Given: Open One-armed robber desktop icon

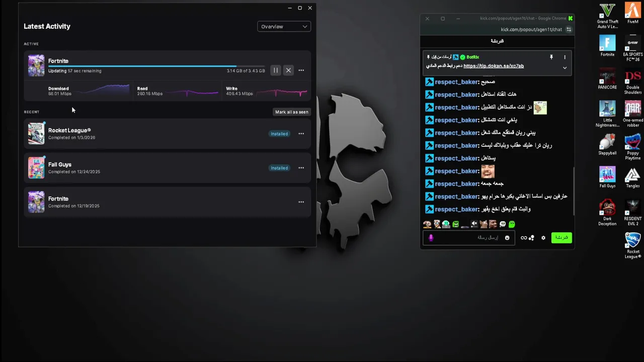Looking at the screenshot, I should [632, 115].
